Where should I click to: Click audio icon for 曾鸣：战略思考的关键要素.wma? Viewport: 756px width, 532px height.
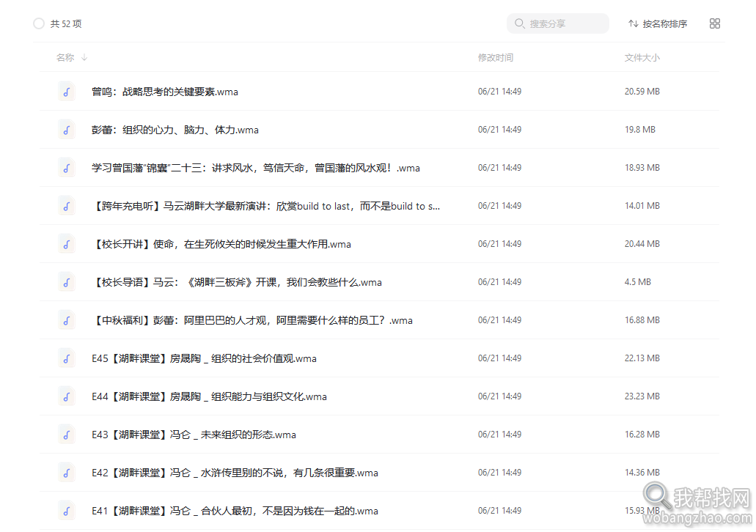pos(67,92)
